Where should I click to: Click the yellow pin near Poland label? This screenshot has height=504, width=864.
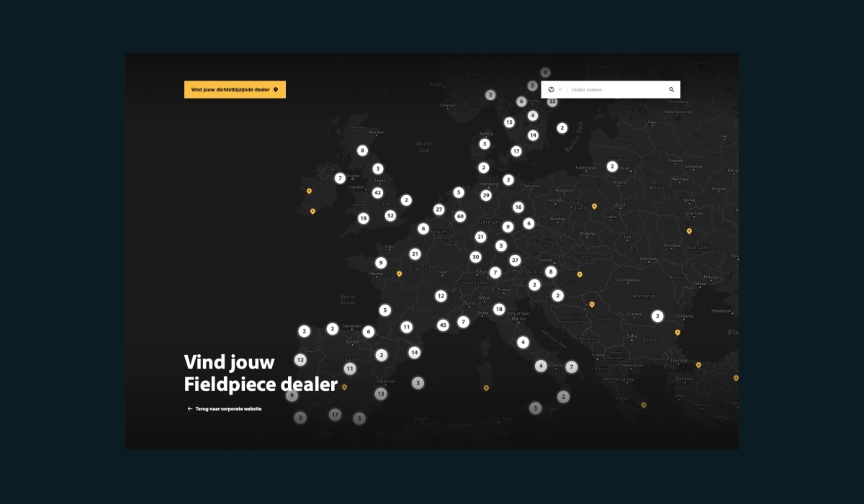[x=594, y=207]
